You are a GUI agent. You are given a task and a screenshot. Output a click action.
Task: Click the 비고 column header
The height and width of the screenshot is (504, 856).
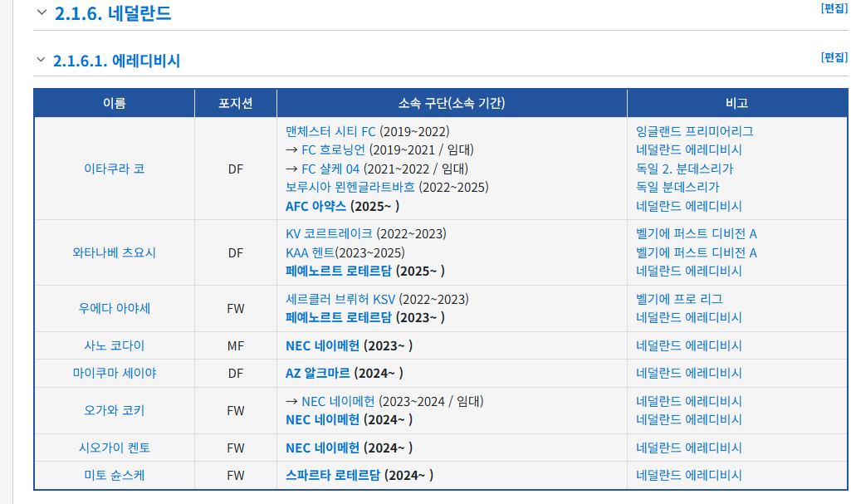coord(737,103)
